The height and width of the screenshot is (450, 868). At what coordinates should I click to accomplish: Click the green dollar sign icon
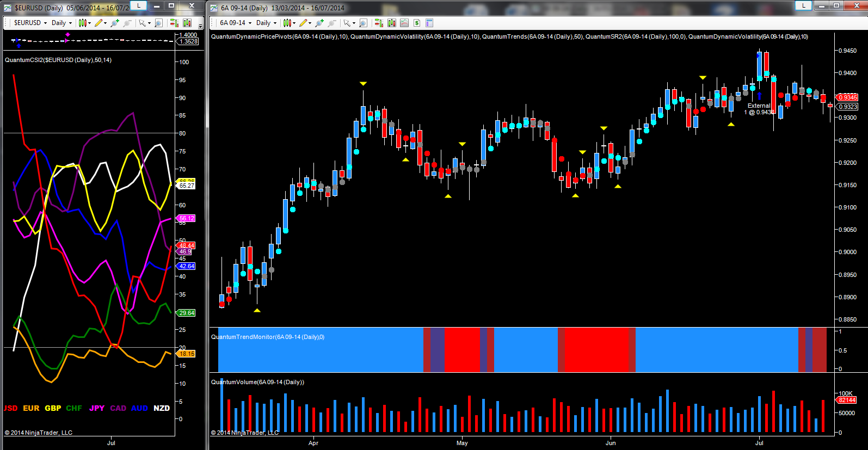tap(417, 23)
